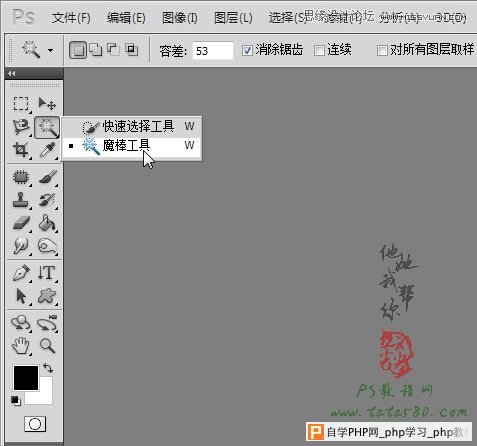Select the Clone Stamp tool
477x446 pixels.
coord(21,200)
